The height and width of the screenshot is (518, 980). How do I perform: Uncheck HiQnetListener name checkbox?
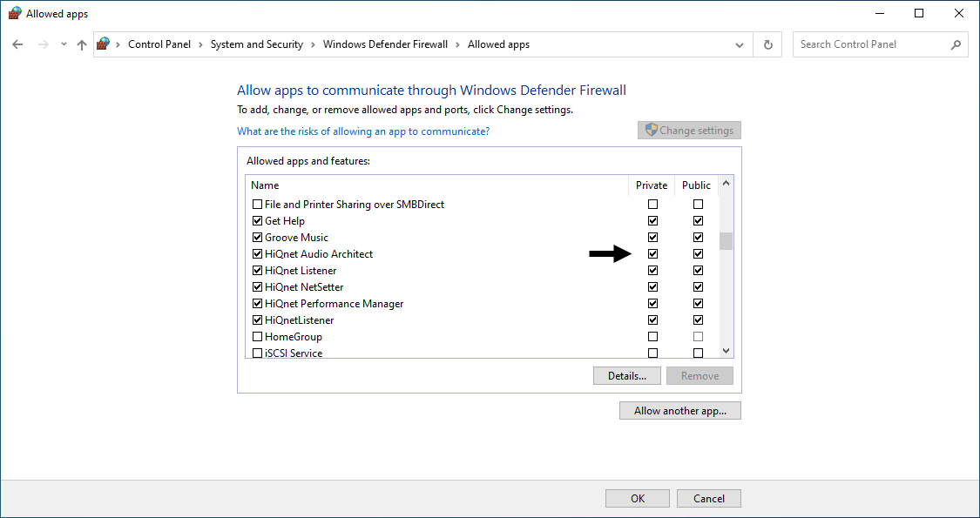click(257, 320)
